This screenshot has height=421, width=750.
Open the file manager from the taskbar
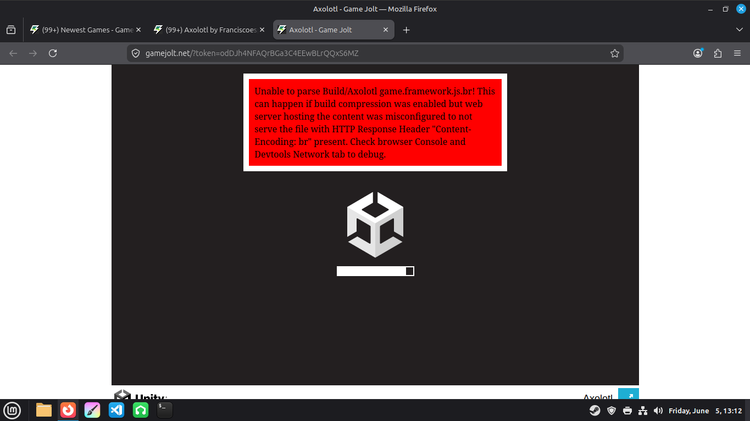(44, 410)
